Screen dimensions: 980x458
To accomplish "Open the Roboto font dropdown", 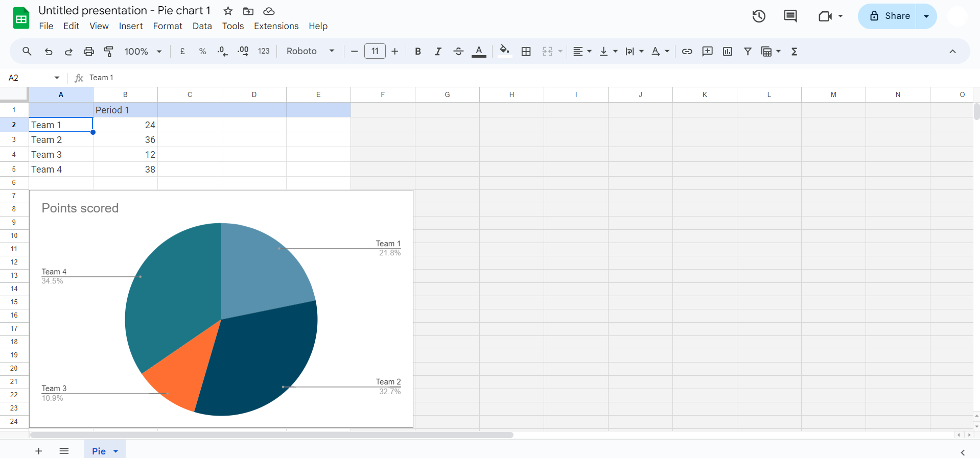I will click(310, 51).
